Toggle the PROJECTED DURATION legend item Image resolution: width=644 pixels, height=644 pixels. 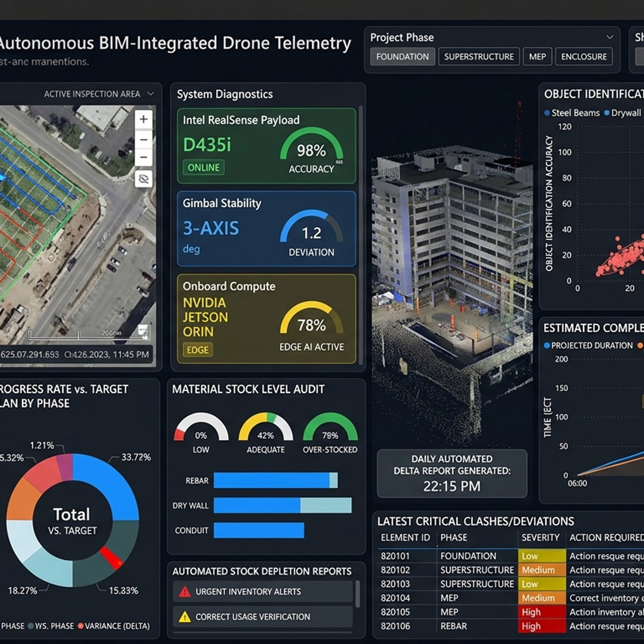pos(588,346)
